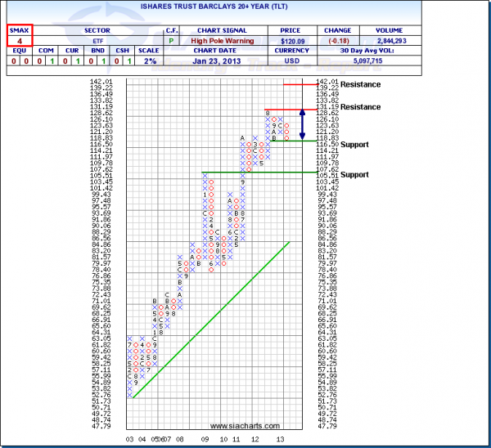Screen dimensions: 491x448
Task: Click the blue double-headed arrow on chart
Action: (x=303, y=124)
